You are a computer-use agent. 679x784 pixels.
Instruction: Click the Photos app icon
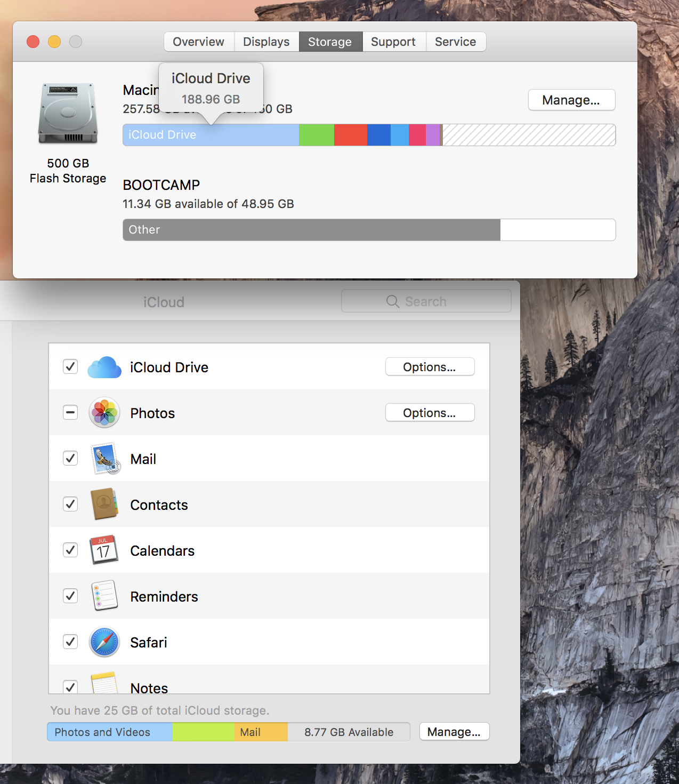[x=104, y=413]
